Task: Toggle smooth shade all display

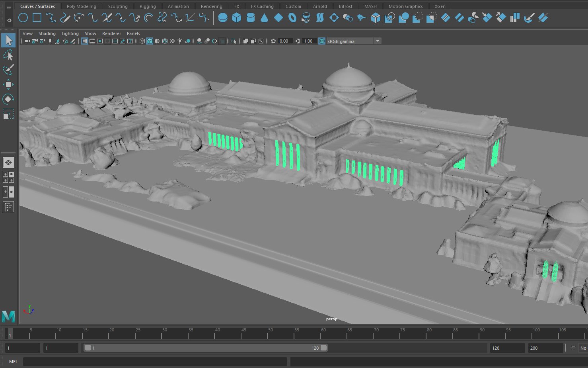Action: pos(150,41)
